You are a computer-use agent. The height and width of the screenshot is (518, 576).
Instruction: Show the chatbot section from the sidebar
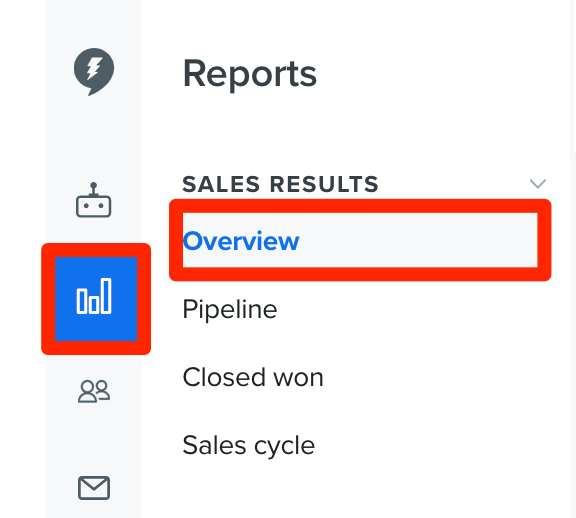click(94, 200)
